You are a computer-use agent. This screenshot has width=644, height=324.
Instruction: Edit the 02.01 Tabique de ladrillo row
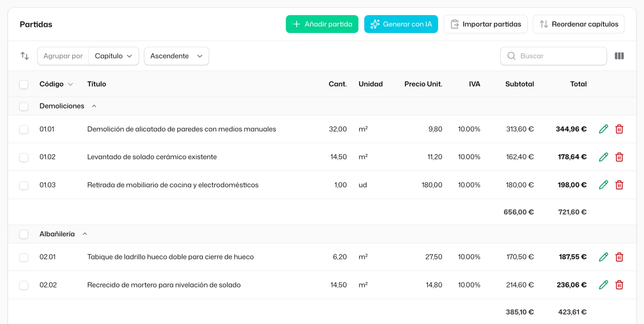coord(603,257)
